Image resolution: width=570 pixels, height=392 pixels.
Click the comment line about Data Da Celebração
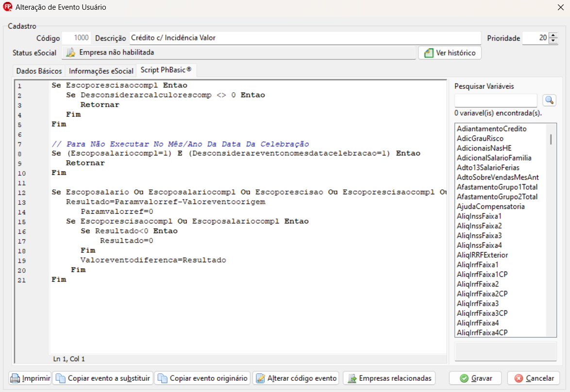(180, 144)
